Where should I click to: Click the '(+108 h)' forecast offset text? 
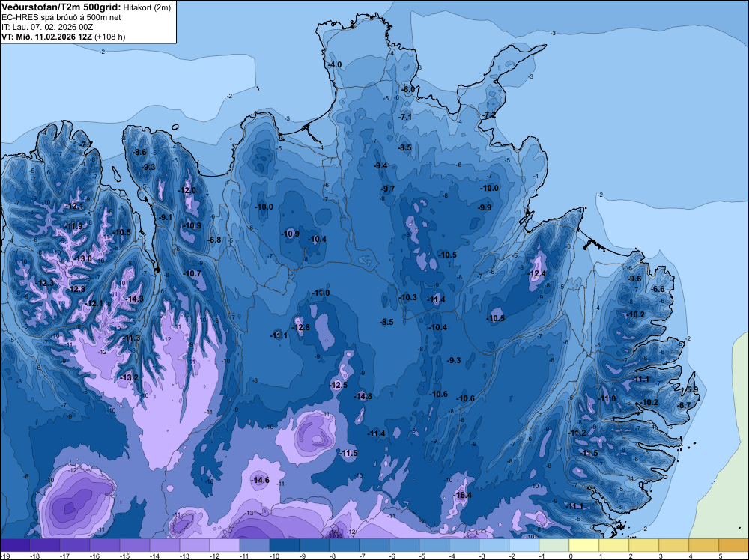[110, 37]
